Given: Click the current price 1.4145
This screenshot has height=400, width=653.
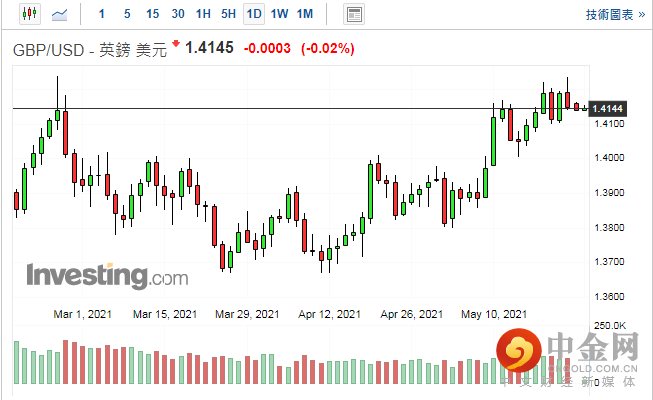Looking at the screenshot, I should pyautogui.click(x=209, y=48).
